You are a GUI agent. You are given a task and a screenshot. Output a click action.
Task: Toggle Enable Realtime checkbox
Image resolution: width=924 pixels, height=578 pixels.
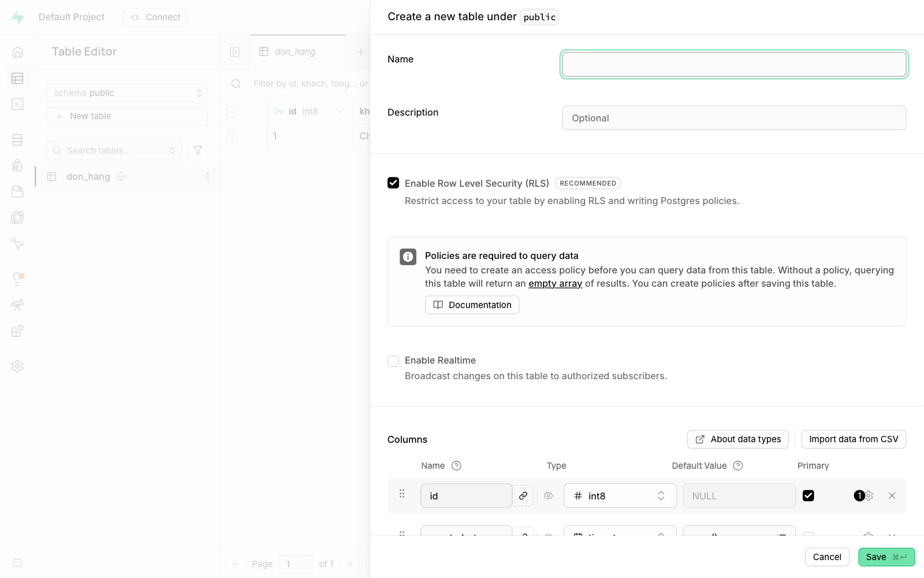point(393,361)
